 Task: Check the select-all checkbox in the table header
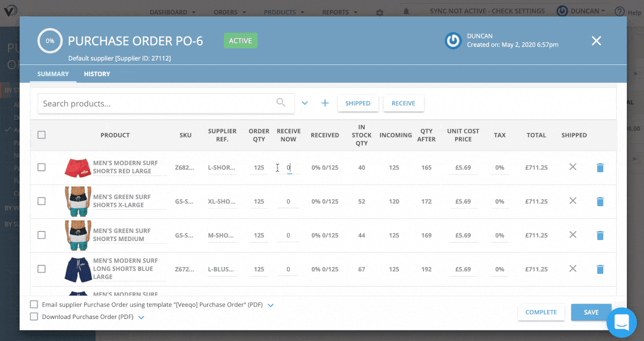click(x=41, y=135)
